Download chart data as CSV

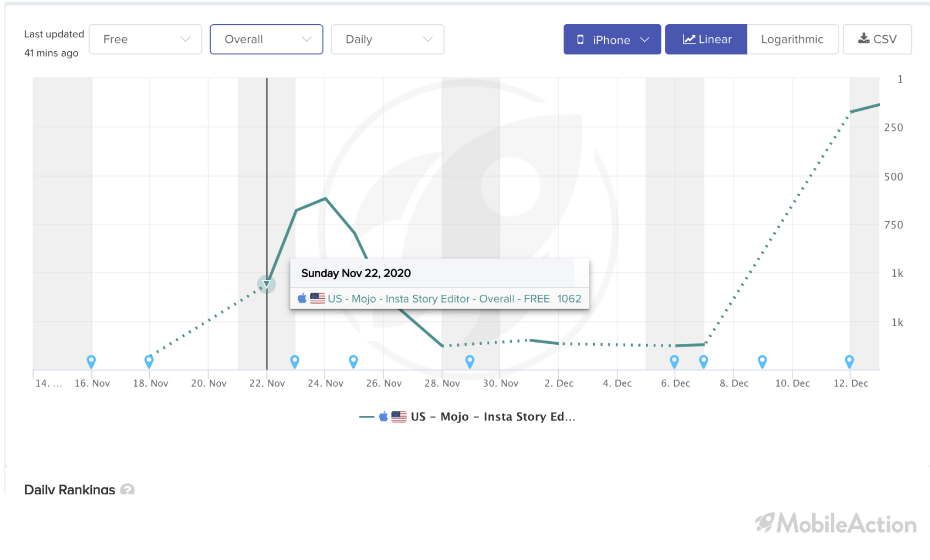click(x=877, y=40)
